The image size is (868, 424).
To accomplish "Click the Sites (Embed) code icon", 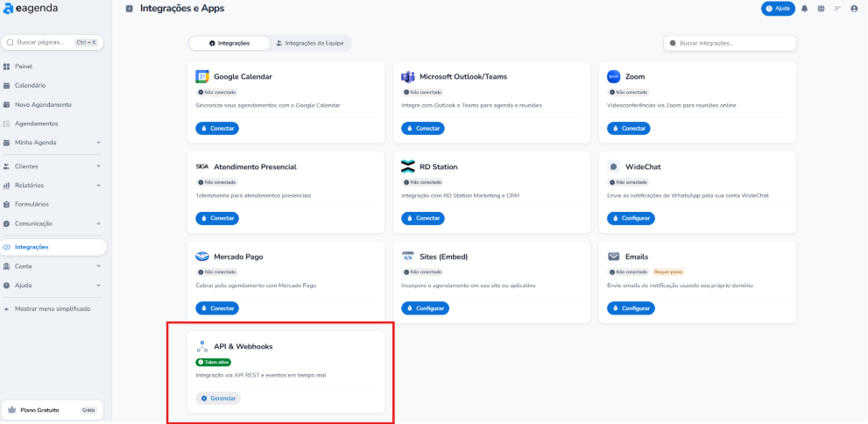I will (x=408, y=257).
